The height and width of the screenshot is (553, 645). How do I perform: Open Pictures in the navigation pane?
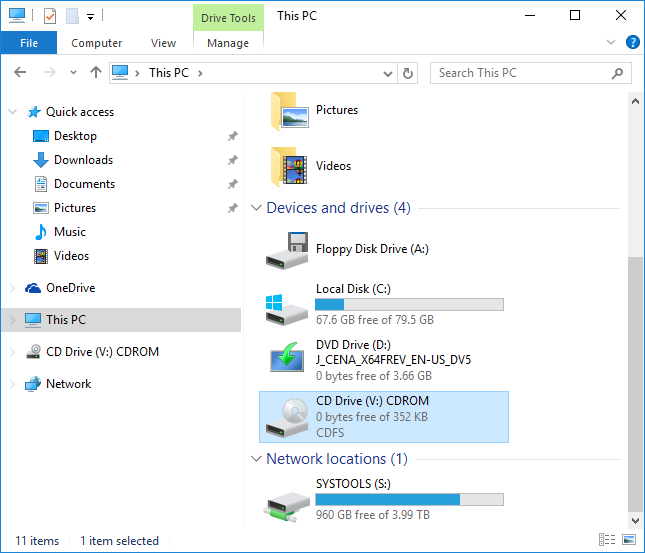pyautogui.click(x=75, y=208)
